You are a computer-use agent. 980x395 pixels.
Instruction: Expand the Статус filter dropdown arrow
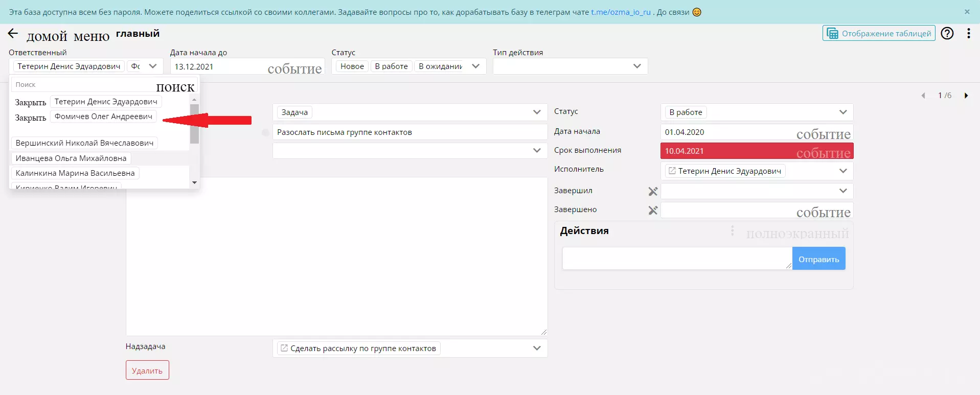475,66
